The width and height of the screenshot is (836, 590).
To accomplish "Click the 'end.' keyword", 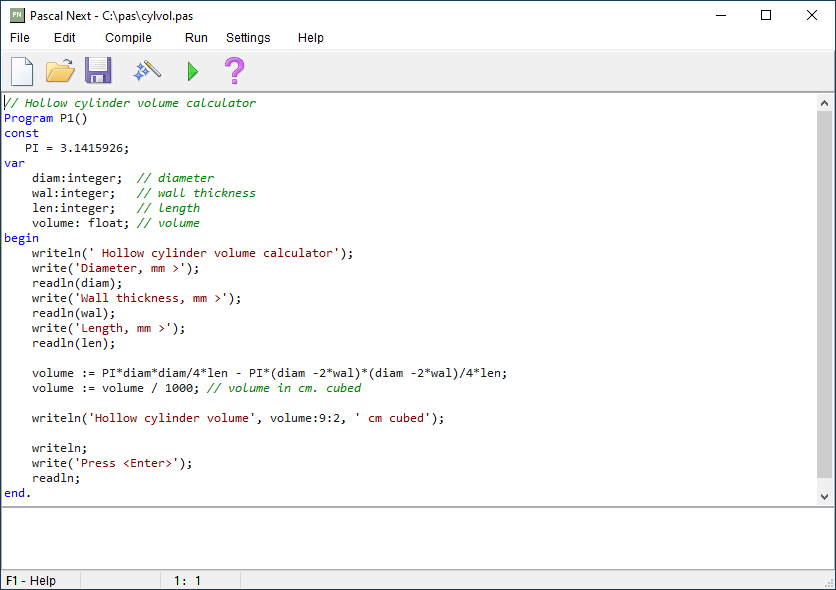I will (18, 493).
